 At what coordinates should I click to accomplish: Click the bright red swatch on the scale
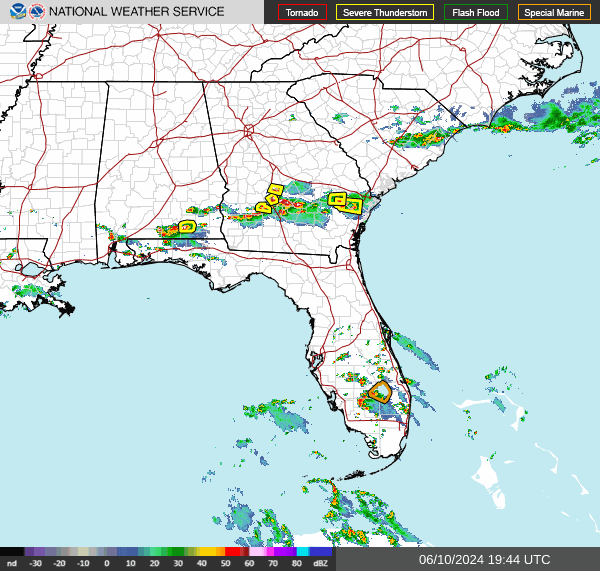pos(232,551)
